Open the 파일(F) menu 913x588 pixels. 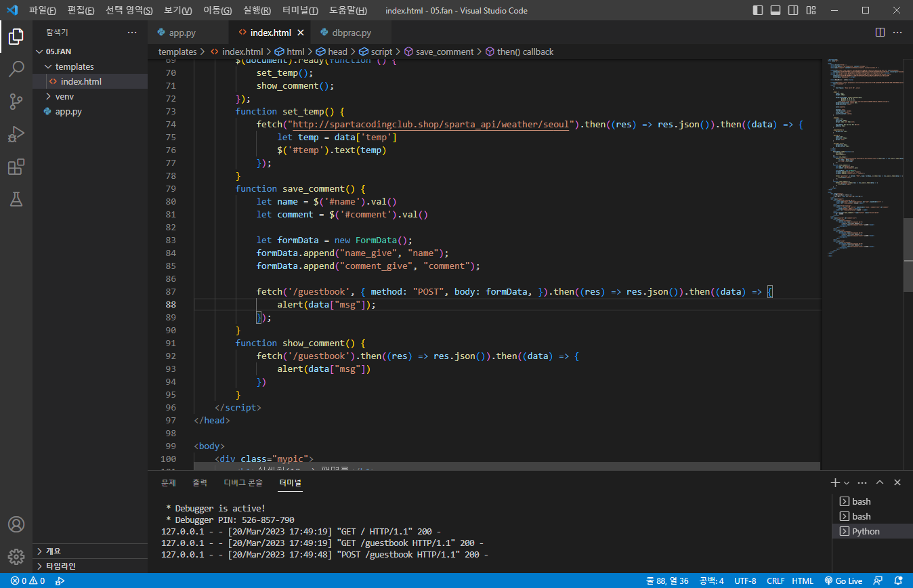[43, 10]
